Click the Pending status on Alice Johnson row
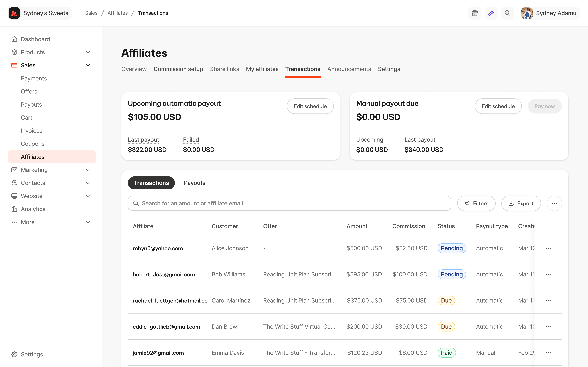This screenshot has width=588, height=367. (x=452, y=248)
